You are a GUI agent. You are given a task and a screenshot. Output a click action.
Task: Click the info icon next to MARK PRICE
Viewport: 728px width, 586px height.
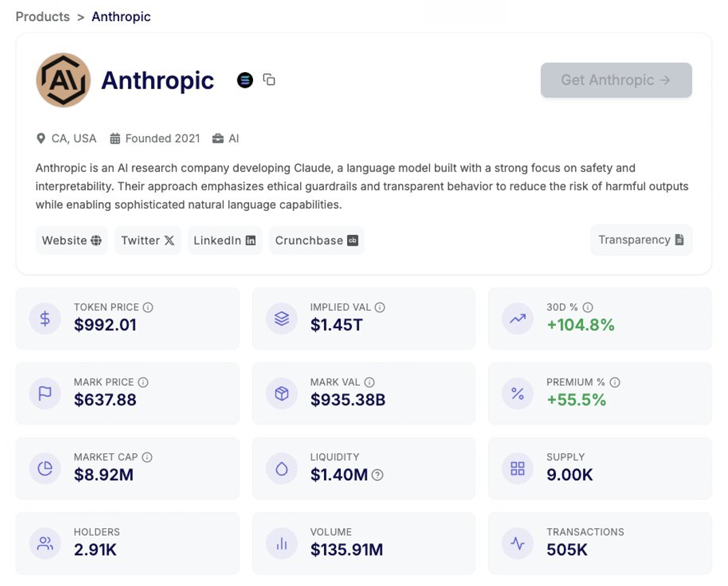(143, 382)
